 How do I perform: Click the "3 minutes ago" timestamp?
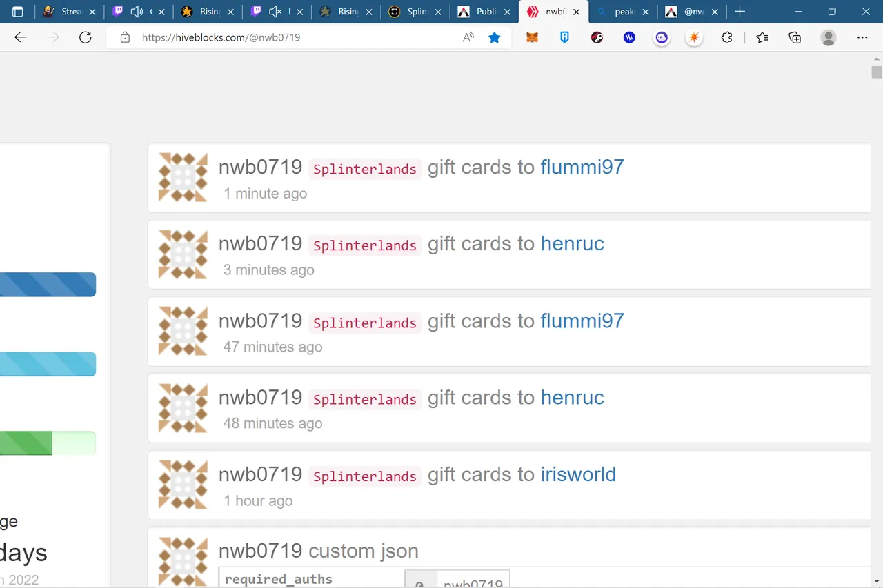point(268,270)
